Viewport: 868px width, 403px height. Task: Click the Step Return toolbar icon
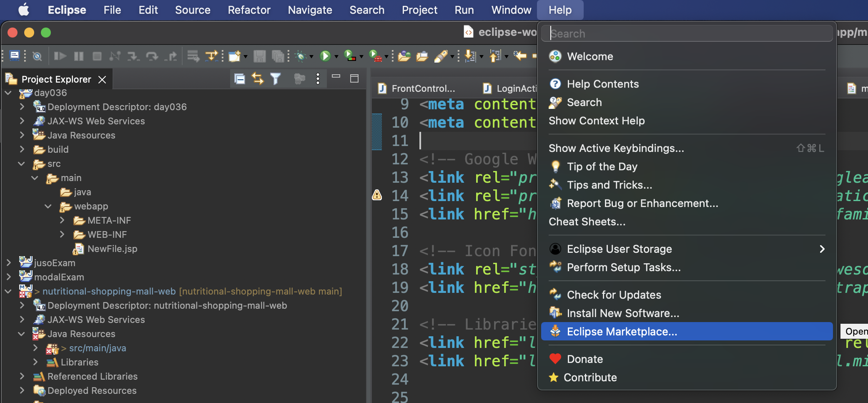coord(171,56)
